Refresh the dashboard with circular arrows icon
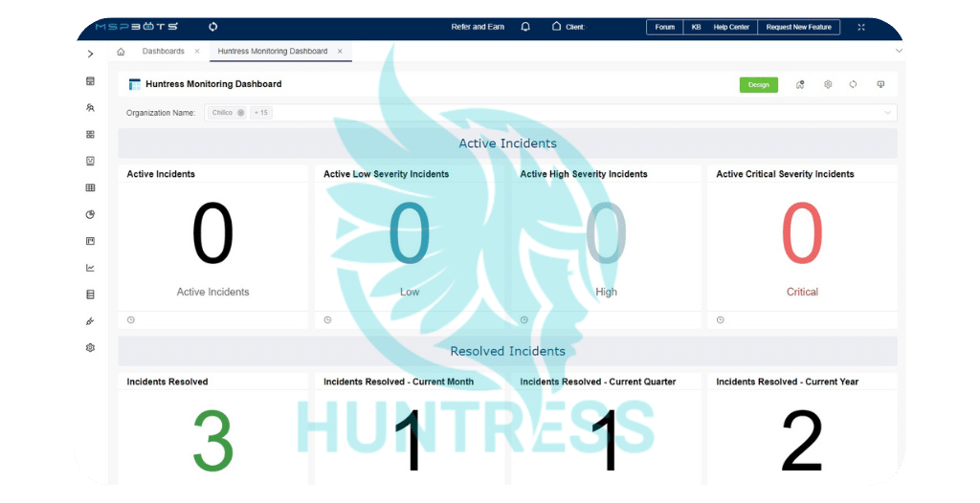The height and width of the screenshot is (503, 980). [853, 84]
